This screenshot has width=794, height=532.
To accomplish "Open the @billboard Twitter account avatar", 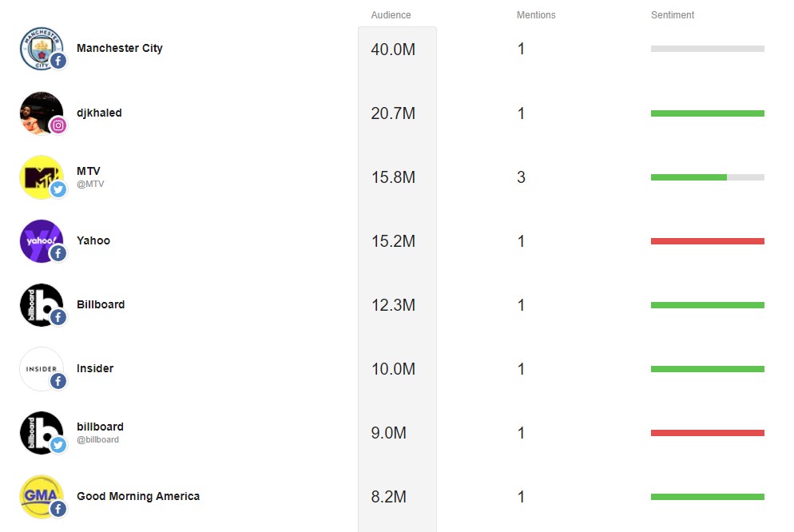I will click(42, 433).
